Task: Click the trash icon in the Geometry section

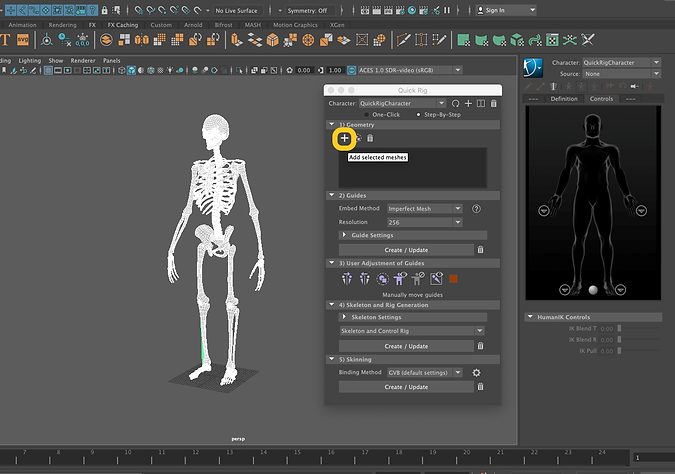Action: click(370, 138)
